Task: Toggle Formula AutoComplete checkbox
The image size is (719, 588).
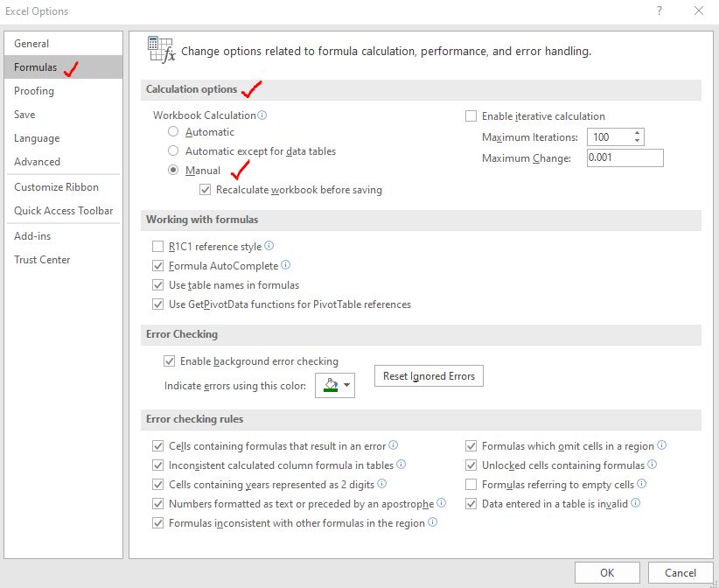Action: (157, 266)
